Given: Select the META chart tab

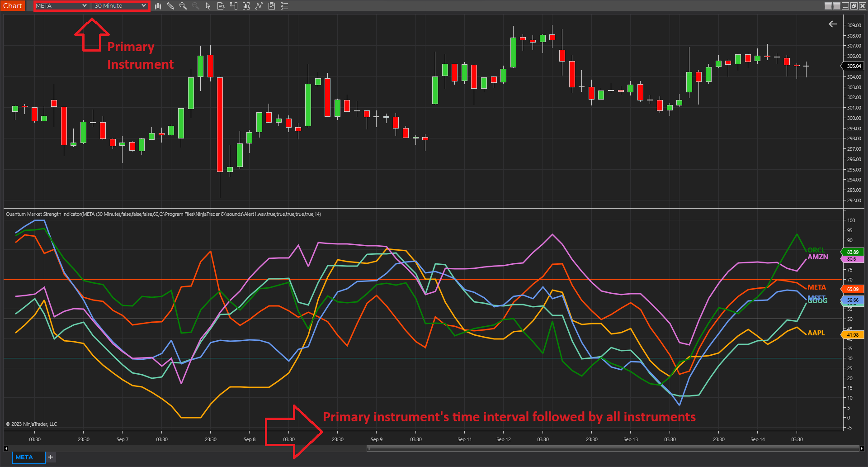Looking at the screenshot, I should pos(24,457).
